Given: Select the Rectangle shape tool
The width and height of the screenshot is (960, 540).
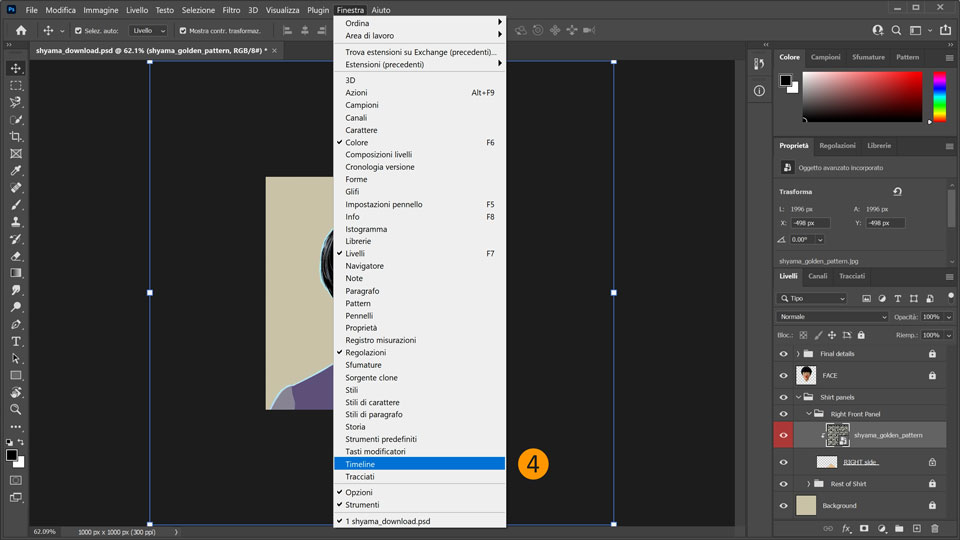Looking at the screenshot, I should tap(16, 375).
